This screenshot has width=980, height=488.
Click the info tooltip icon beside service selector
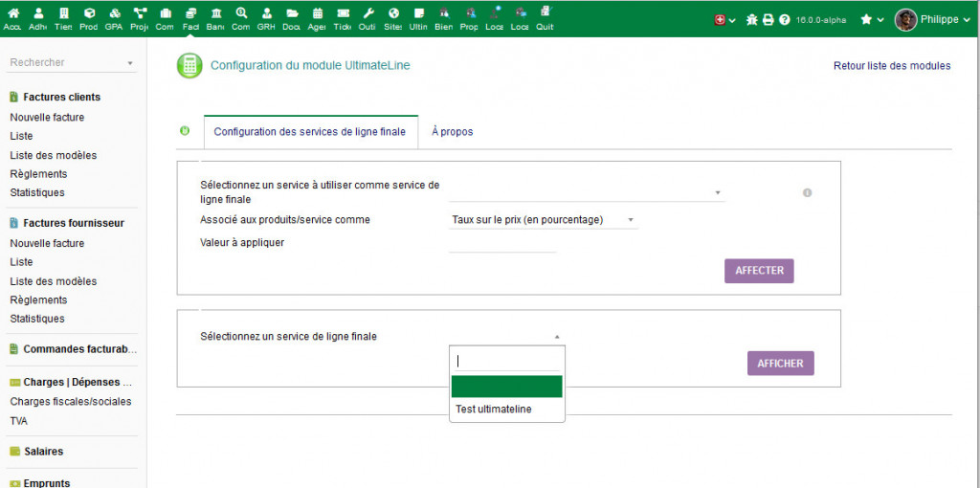click(807, 192)
